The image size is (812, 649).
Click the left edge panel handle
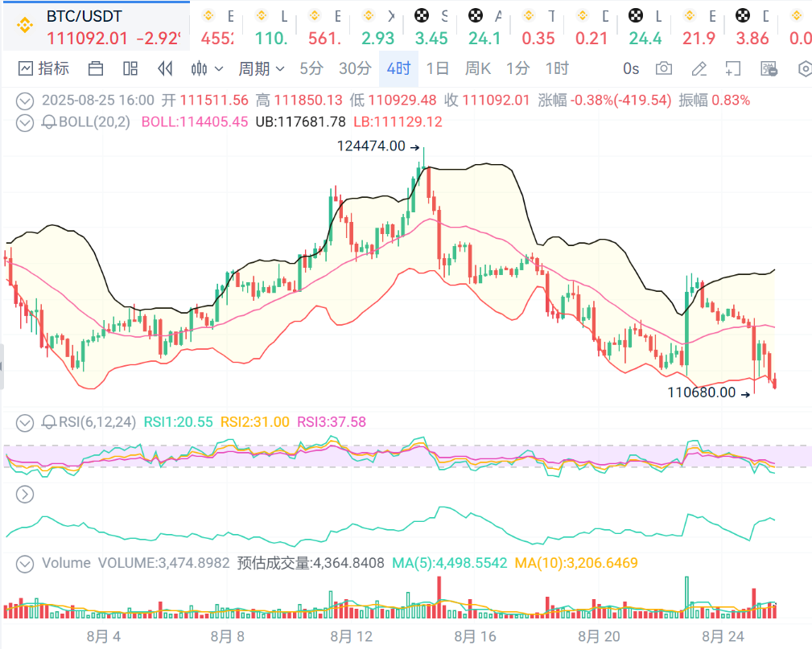coord(2,367)
